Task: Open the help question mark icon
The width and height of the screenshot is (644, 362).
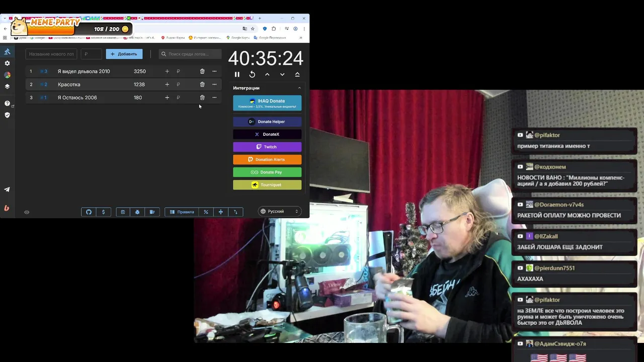Action: [x=7, y=104]
